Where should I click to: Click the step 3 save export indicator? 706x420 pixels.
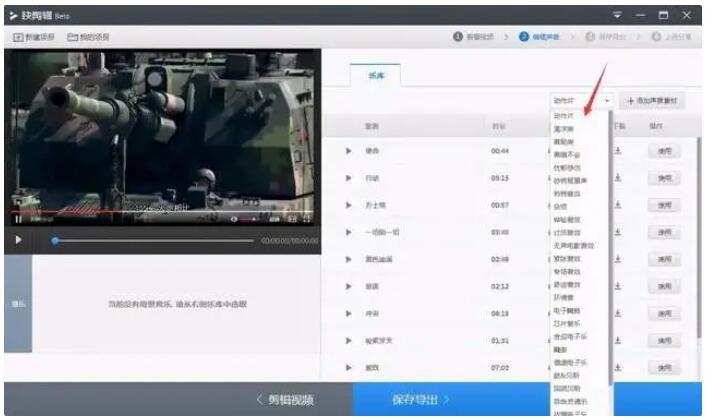coord(605,36)
